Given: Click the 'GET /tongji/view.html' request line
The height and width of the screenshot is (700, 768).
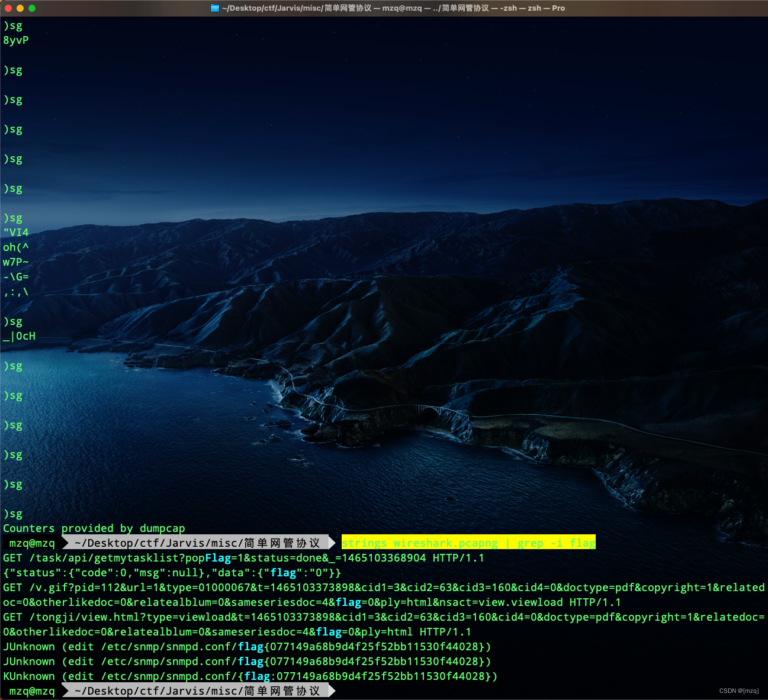Looking at the screenshot, I should click(x=384, y=617).
